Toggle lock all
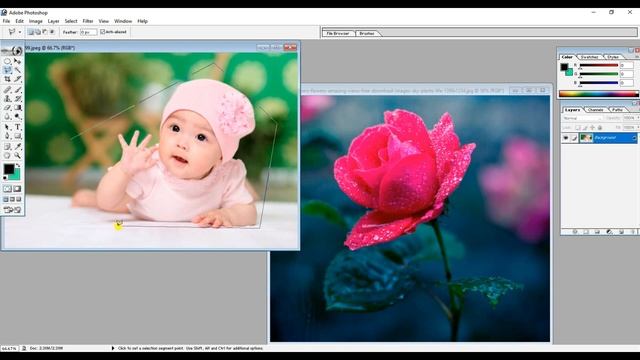 click(600, 128)
